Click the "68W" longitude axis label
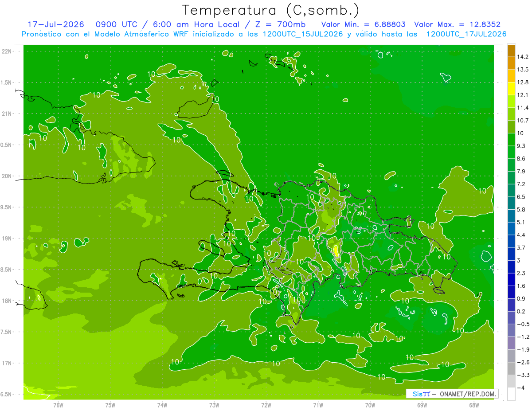 tap(474, 405)
